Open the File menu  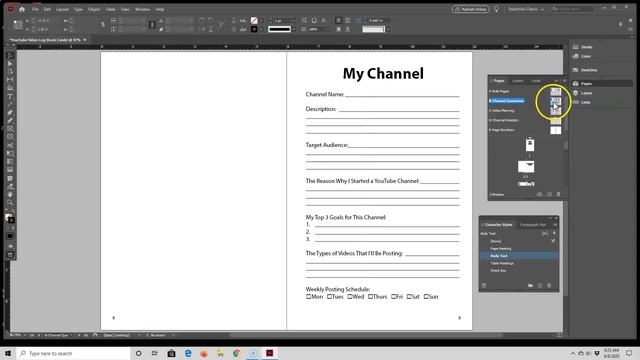[x=35, y=9]
